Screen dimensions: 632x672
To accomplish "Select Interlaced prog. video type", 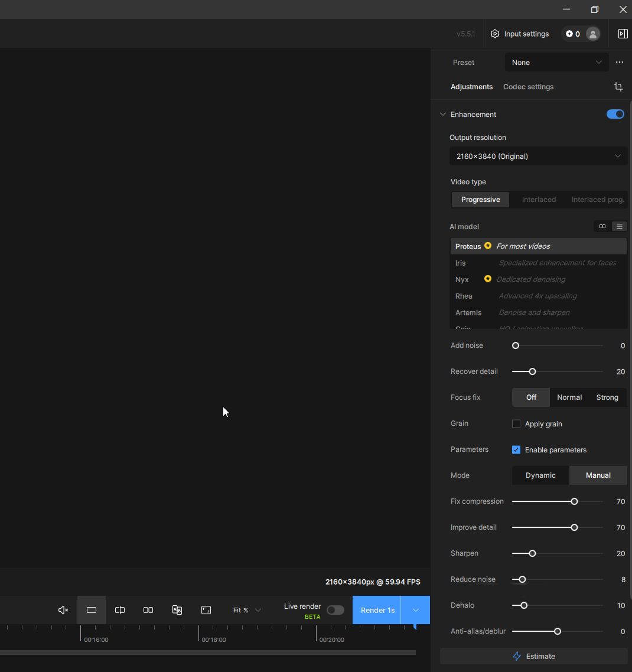I will pyautogui.click(x=598, y=199).
